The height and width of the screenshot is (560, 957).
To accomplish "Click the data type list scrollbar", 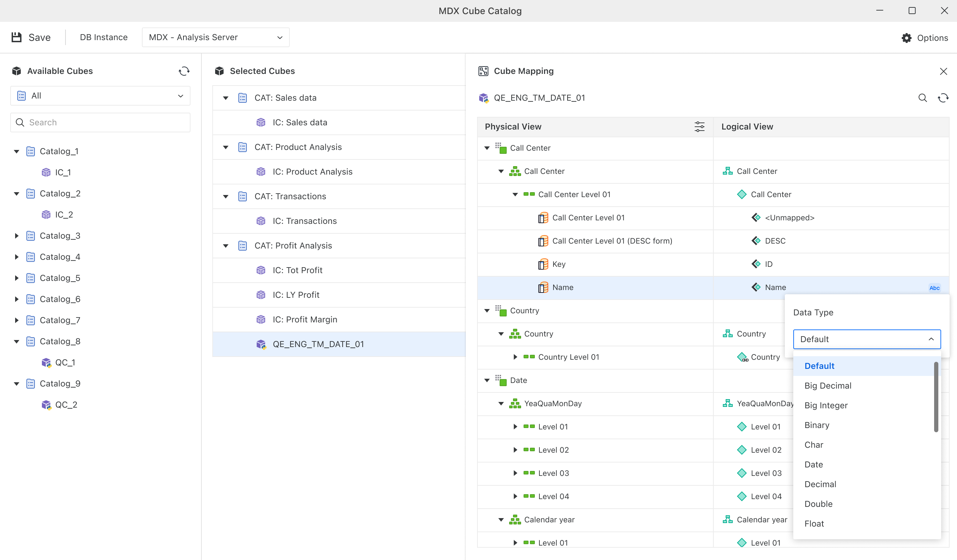I will pos(936,397).
